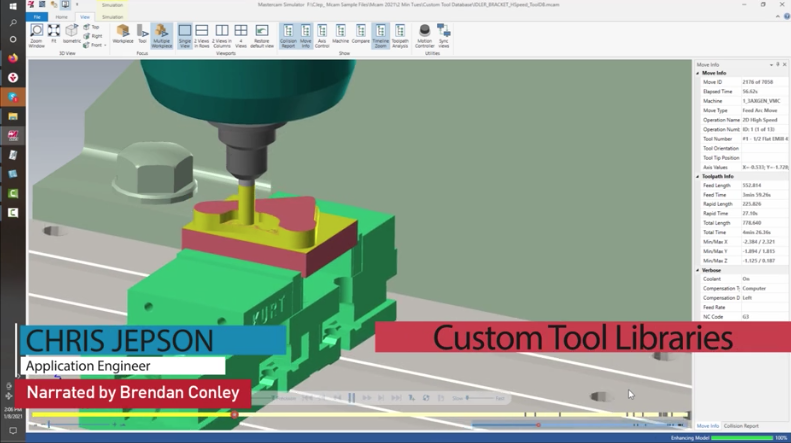Open the Move Info bottom tab
Viewport: 791px width, 443px height.
coord(708,426)
